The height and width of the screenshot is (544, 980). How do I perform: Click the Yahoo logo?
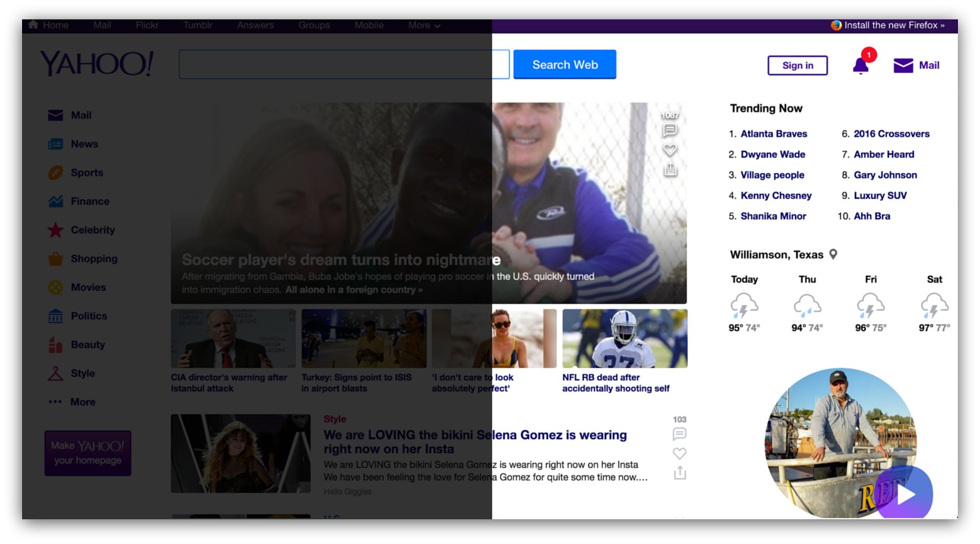(x=97, y=64)
